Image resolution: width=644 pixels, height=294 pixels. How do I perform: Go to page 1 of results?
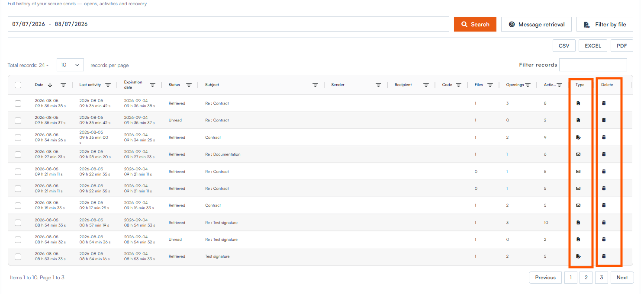570,278
